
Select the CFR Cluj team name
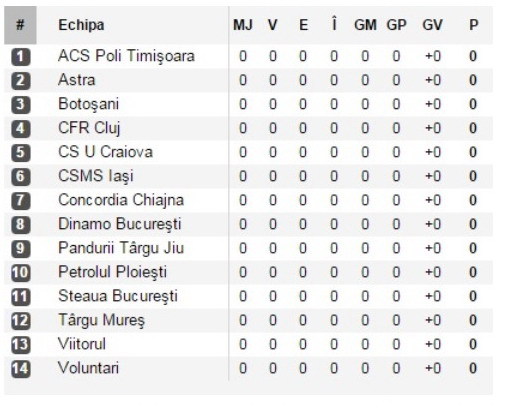pyautogui.click(x=89, y=128)
